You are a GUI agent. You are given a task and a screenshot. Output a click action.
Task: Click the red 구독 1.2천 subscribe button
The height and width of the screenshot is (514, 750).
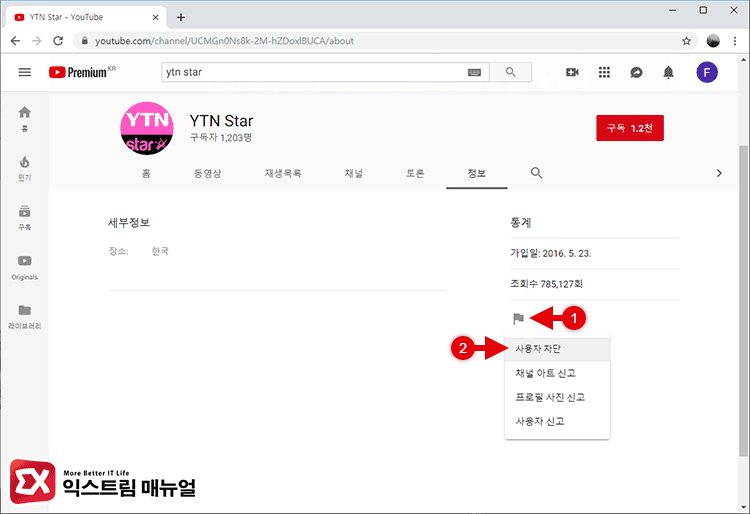(x=629, y=128)
